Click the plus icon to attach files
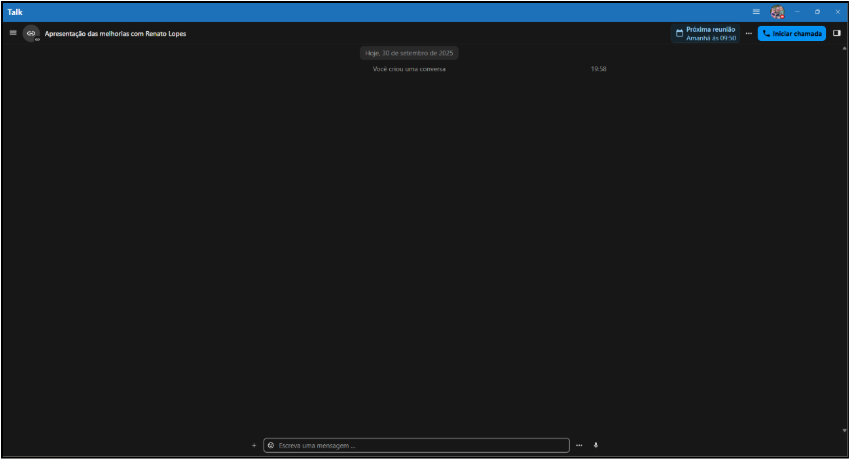The height and width of the screenshot is (459, 849). pos(254,445)
